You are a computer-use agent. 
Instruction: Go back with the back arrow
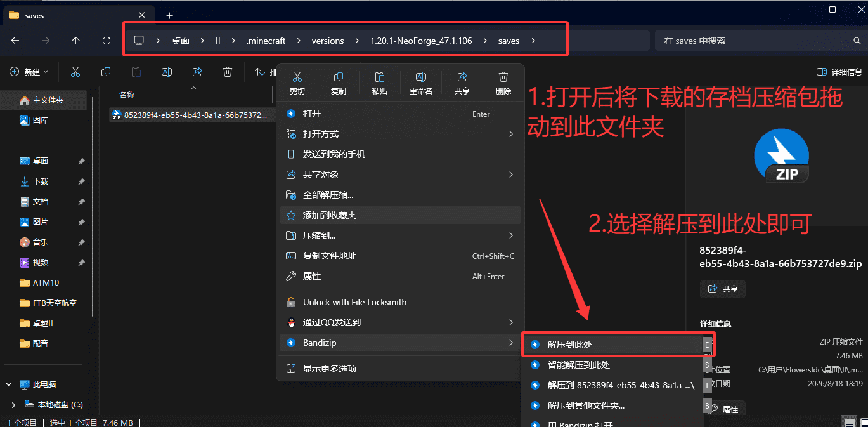[15, 41]
